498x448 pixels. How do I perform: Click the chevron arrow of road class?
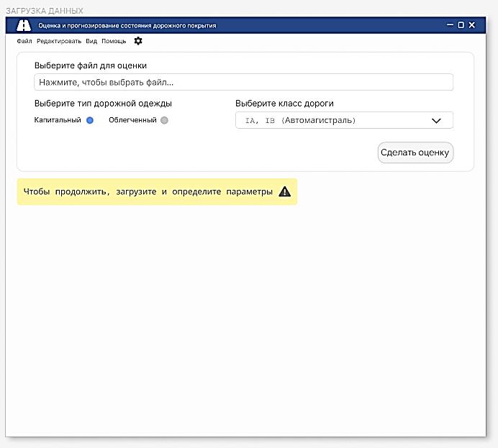tap(436, 121)
